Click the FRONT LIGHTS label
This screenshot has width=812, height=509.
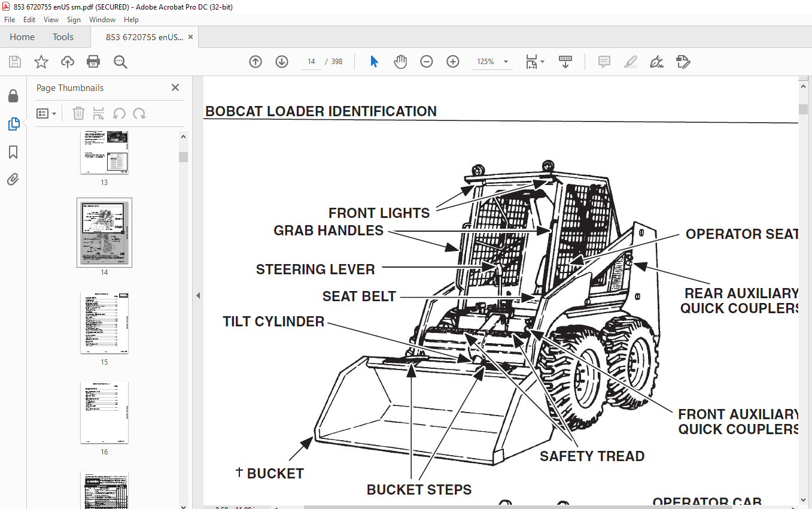(x=379, y=213)
